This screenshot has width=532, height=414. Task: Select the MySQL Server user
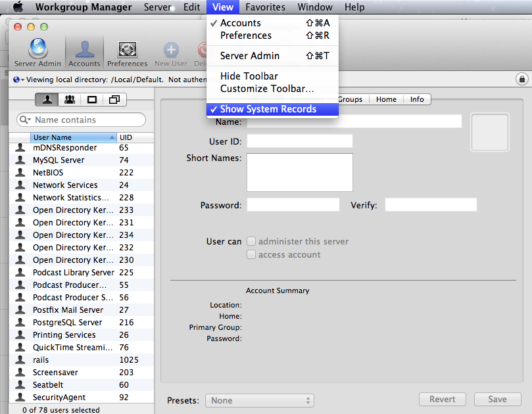[82, 160]
